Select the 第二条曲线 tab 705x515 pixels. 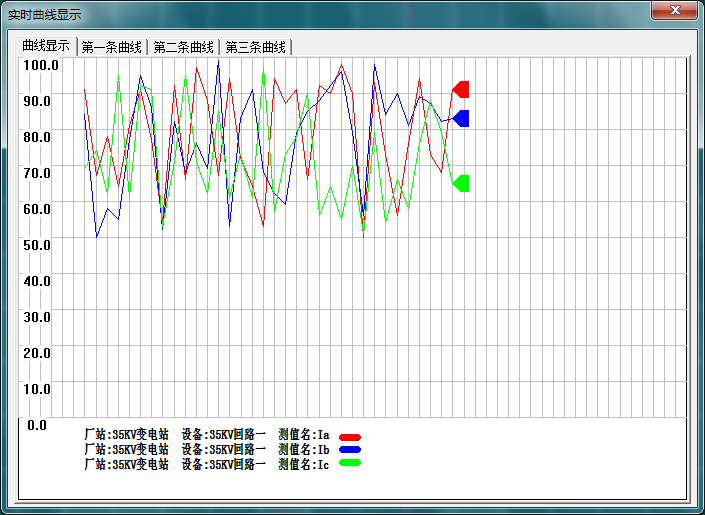(183, 47)
